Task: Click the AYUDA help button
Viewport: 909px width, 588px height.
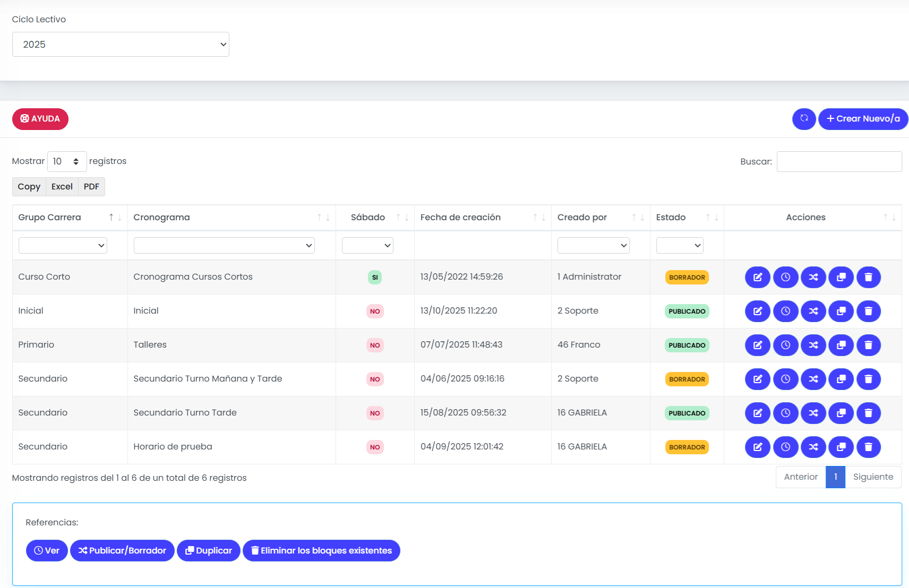Action: click(x=40, y=119)
